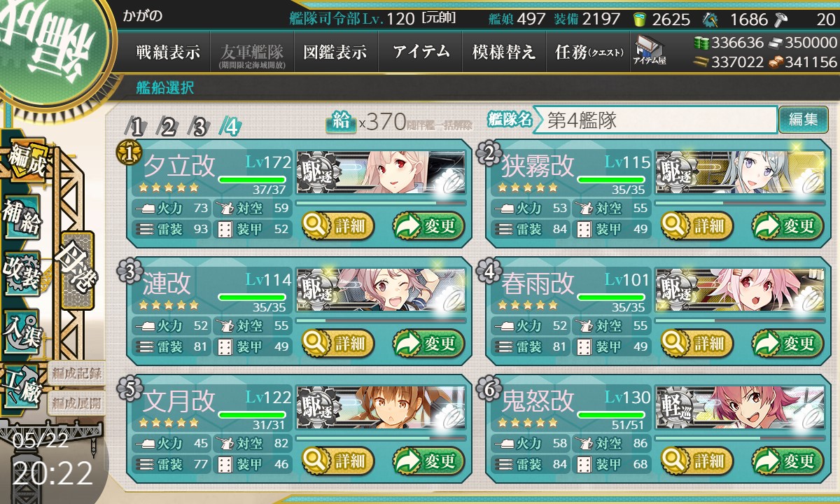Click 詳細 for 夕立改
This screenshot has height=504, width=840.
point(338,226)
